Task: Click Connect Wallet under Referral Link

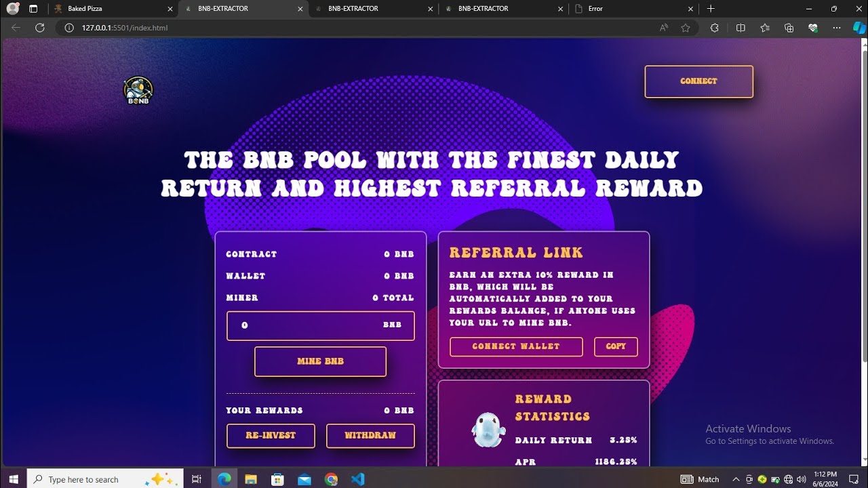Action: tap(516, 346)
